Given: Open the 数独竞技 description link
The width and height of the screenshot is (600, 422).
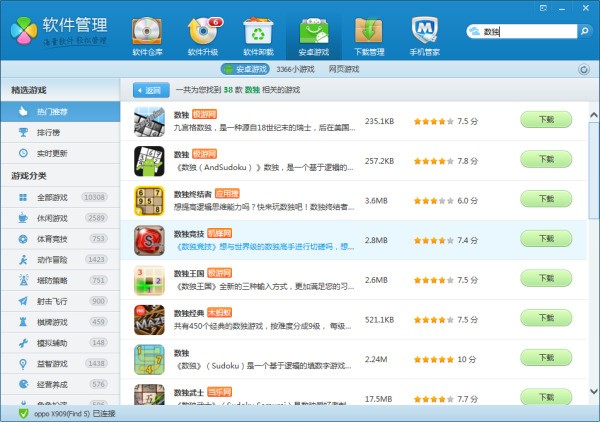Looking at the screenshot, I should [x=264, y=247].
